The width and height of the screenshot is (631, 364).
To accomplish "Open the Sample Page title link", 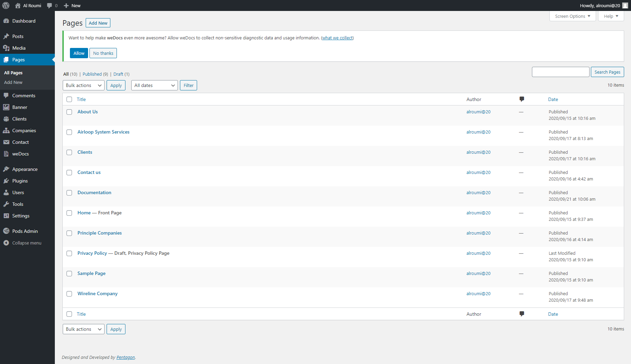I will pos(92,273).
